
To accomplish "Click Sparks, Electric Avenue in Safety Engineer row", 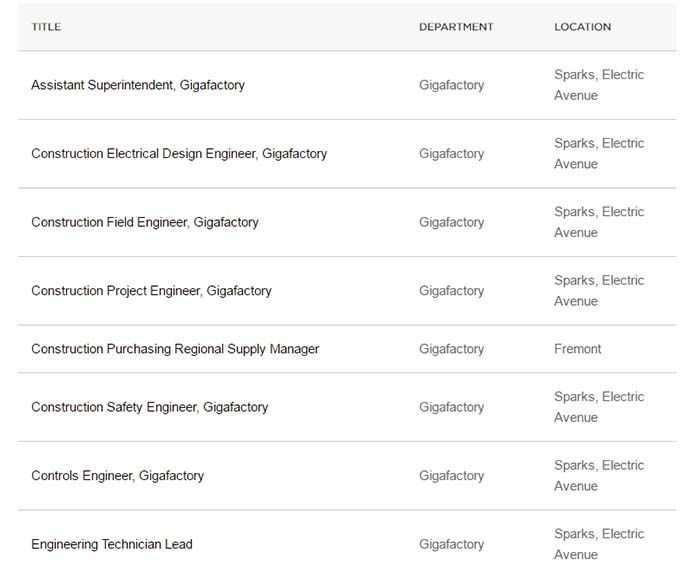I will [x=599, y=407].
